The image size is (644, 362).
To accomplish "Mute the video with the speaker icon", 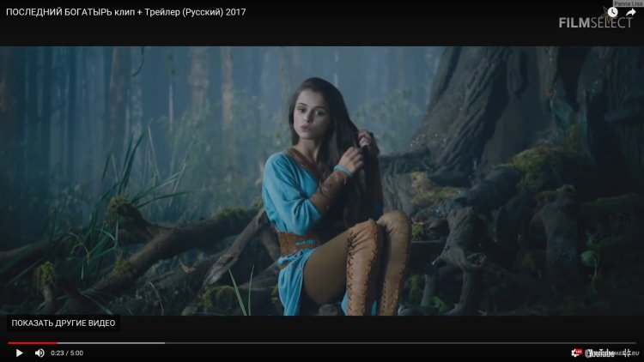I will pyautogui.click(x=39, y=353).
